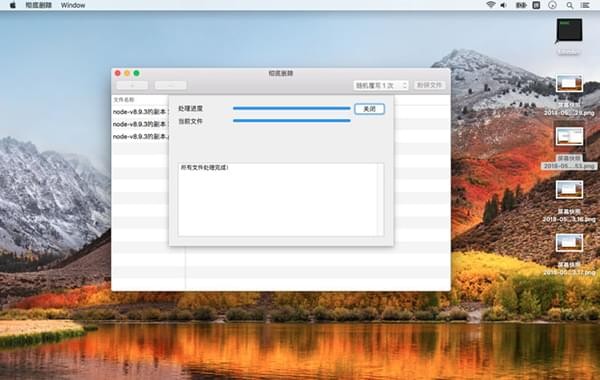The image size is (600, 380).
Task: Click the minus remove-file toolbar button
Action: [171, 85]
